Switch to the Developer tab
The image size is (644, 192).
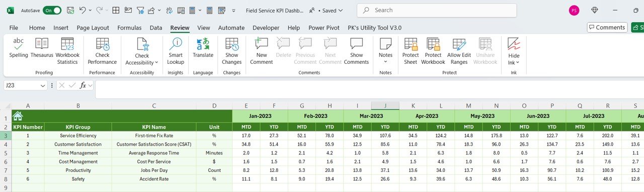(x=266, y=28)
